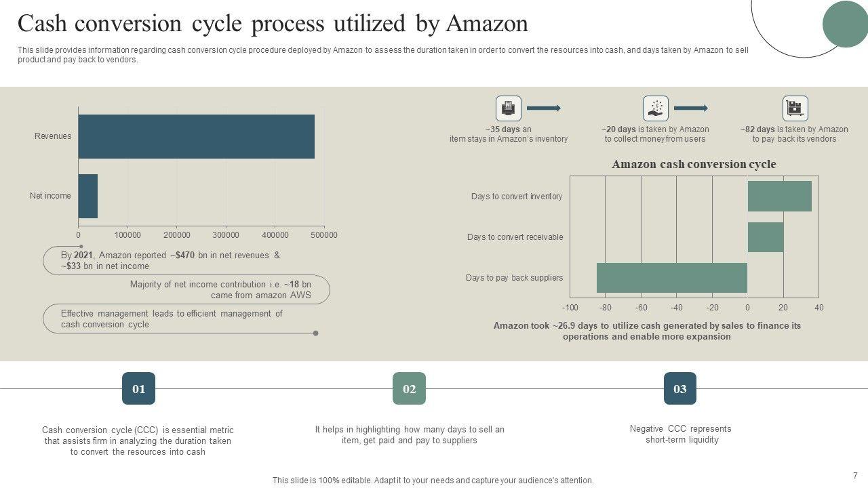Screen dimensions: 868x488
Task: Click the arrow after the collect money icon
Action: pyautogui.click(x=690, y=108)
